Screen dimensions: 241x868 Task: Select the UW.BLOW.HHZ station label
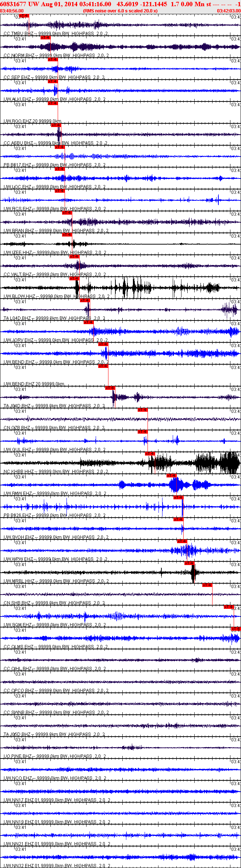click(57, 296)
